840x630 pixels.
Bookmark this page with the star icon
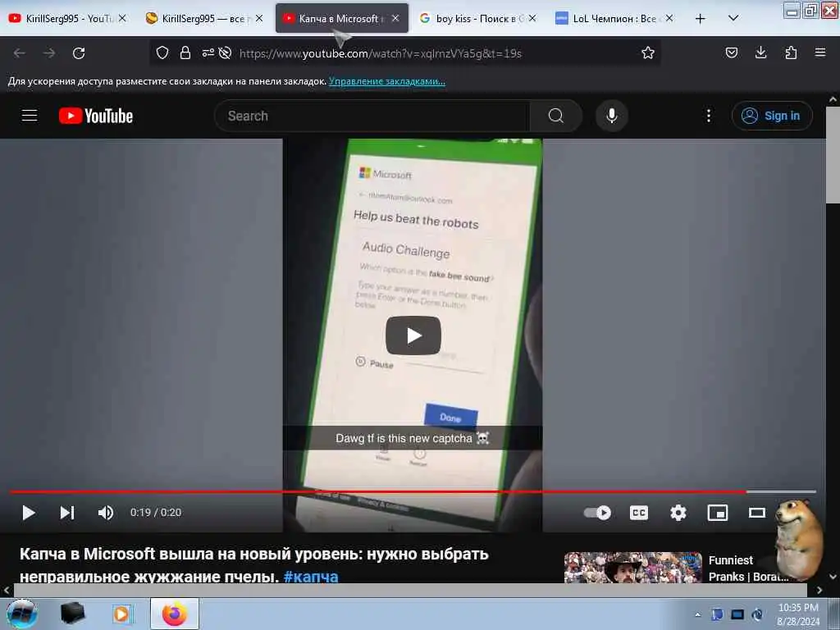648,52
